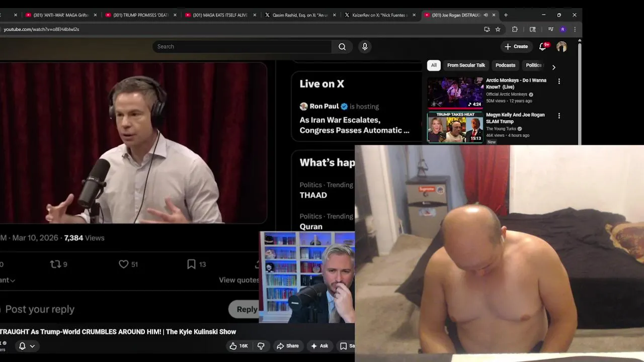Bookmark this page with star icon
644x362 pixels.
tap(498, 29)
